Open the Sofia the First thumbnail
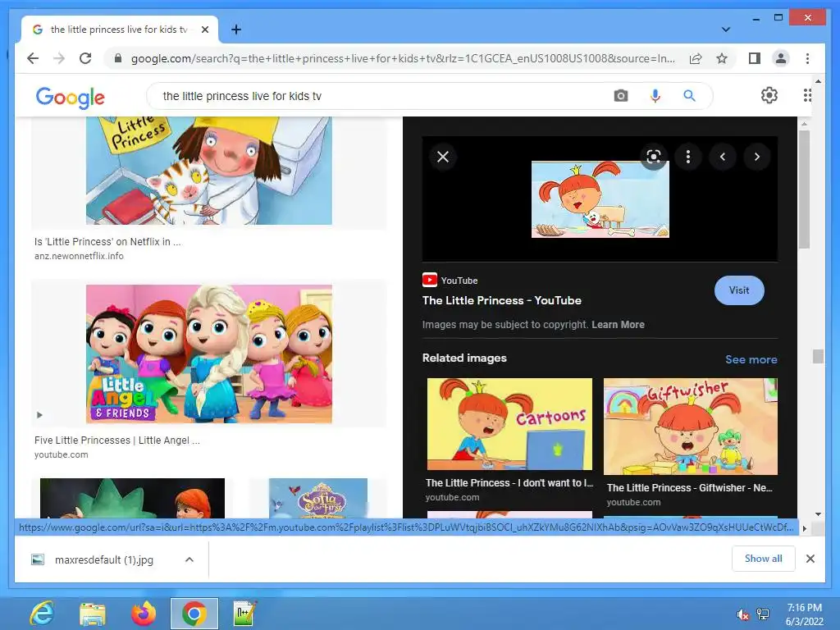Screen dimensions: 840x630 tap(318, 498)
